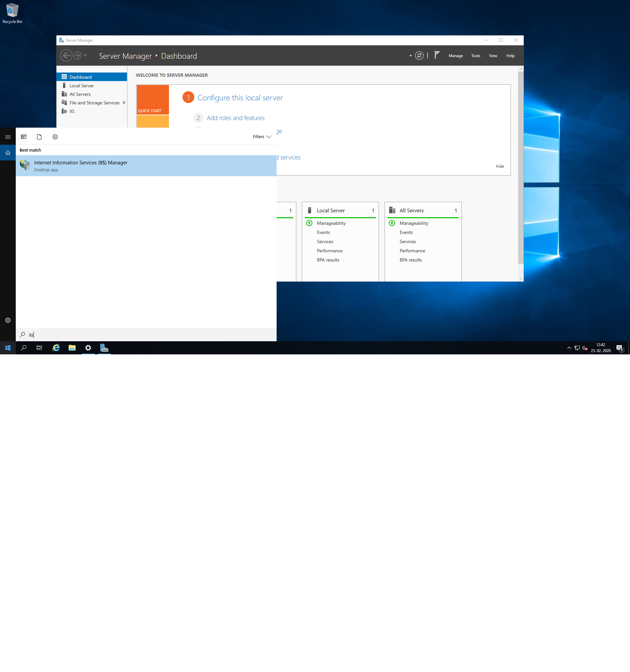Click the muted volume tray icon
The height and width of the screenshot is (672, 630).
[x=585, y=348]
